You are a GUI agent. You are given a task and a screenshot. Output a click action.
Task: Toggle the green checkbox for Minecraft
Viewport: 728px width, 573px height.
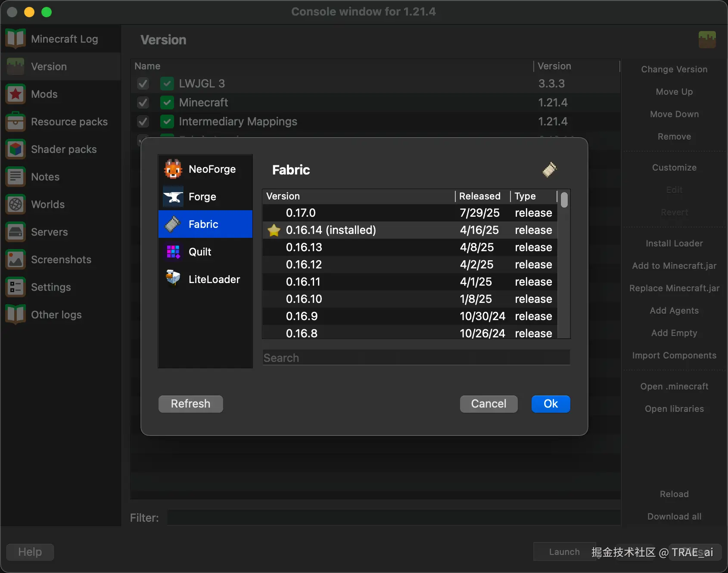pos(167,103)
